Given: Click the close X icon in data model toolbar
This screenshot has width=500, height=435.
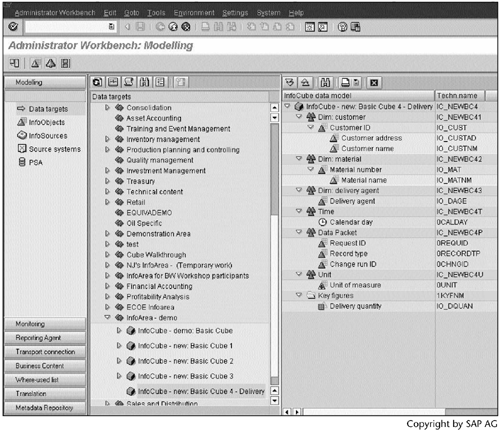Looking at the screenshot, I should pyautogui.click(x=374, y=83).
